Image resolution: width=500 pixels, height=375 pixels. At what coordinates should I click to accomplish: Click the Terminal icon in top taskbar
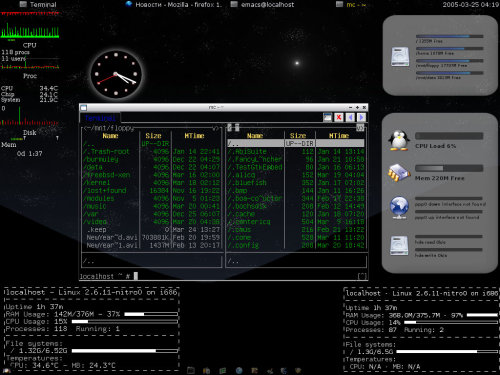point(23,4)
